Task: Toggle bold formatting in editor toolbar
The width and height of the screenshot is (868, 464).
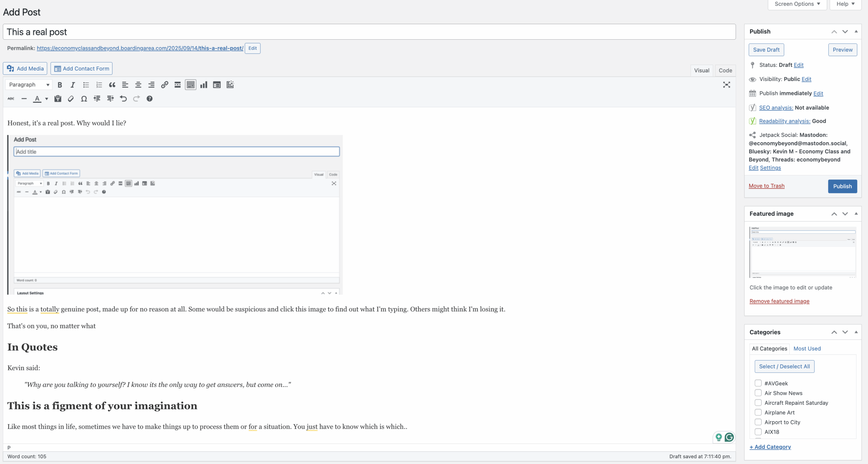Action: 60,85
